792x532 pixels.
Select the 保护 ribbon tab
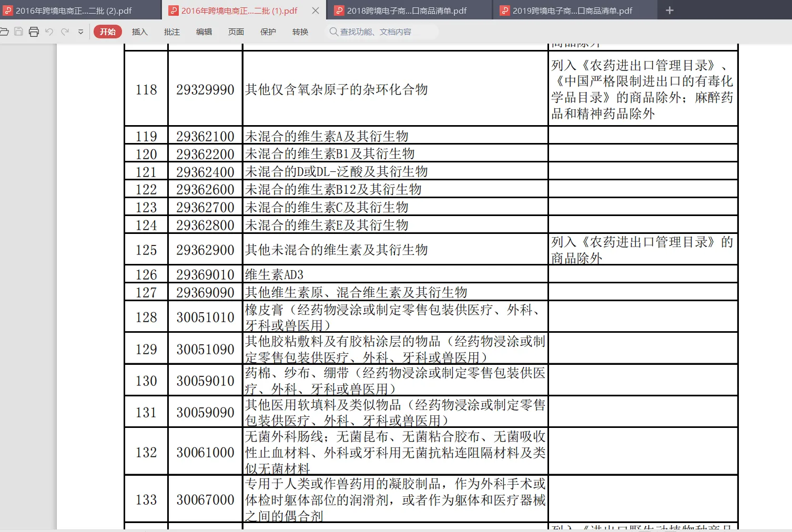point(268,32)
